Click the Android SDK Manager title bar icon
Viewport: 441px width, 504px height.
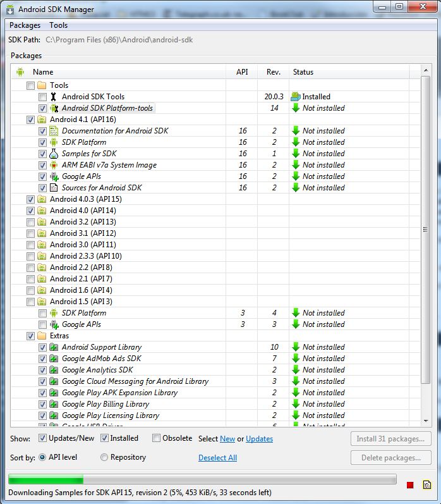10,9
